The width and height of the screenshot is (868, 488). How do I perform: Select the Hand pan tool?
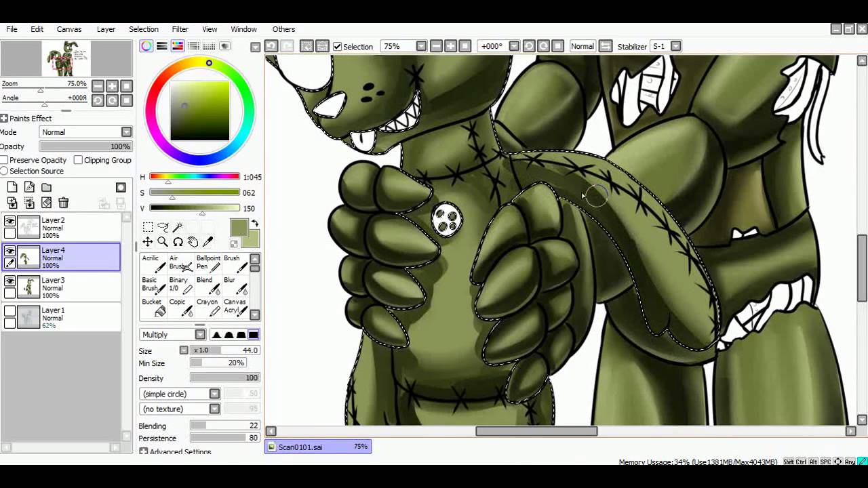click(193, 242)
